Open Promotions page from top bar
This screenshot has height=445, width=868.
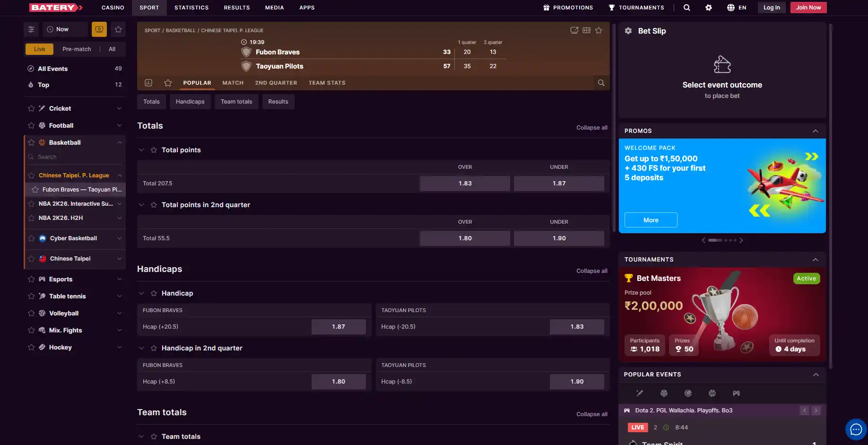point(568,8)
